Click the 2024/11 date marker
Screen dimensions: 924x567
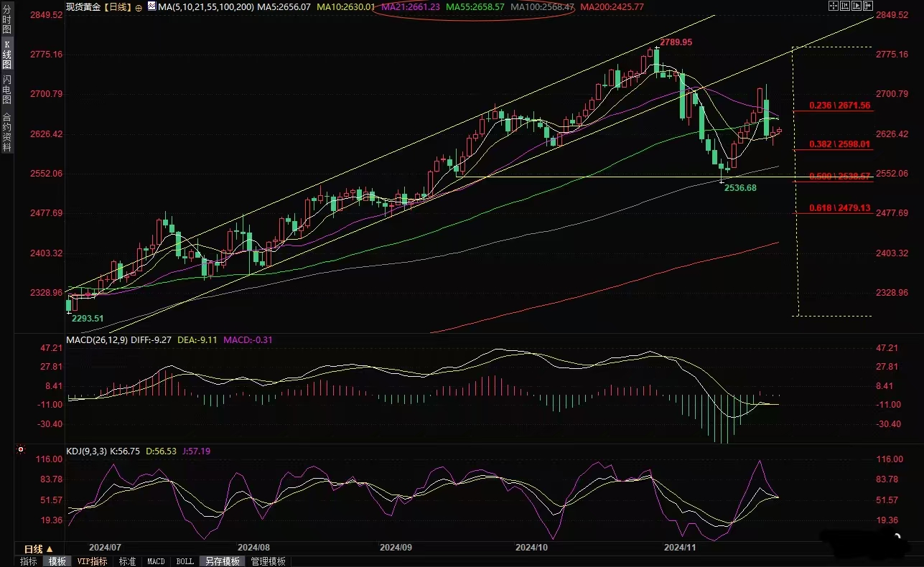click(x=680, y=546)
